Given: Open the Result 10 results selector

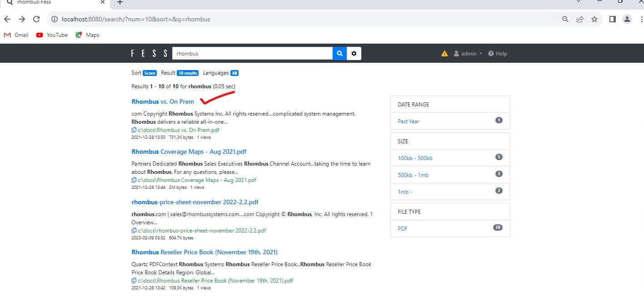Looking at the screenshot, I should click(x=187, y=73).
